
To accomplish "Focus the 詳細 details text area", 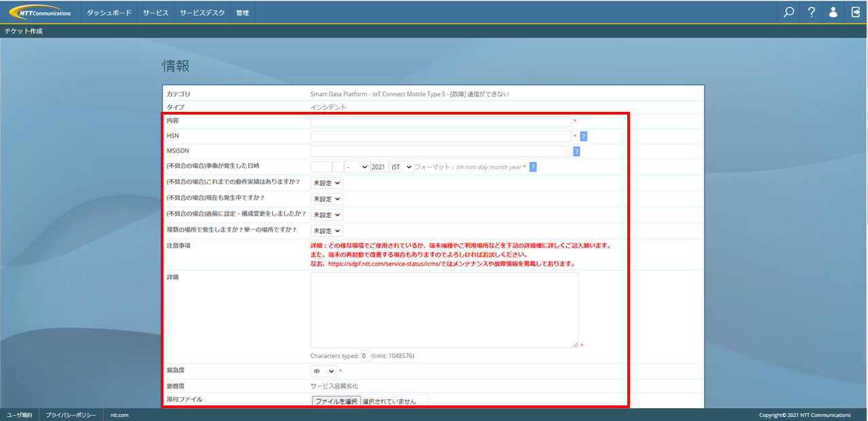I will [444, 310].
